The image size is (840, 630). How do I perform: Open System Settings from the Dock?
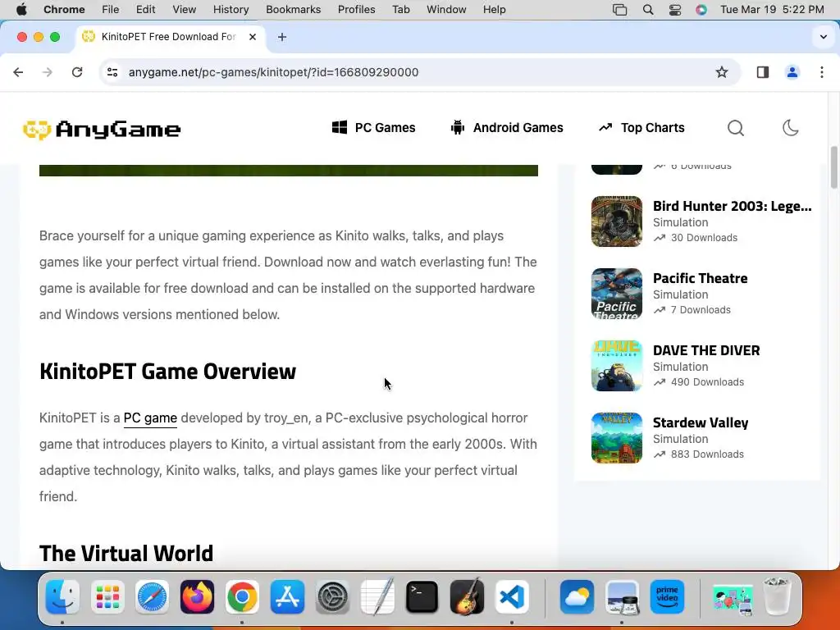[x=332, y=596]
